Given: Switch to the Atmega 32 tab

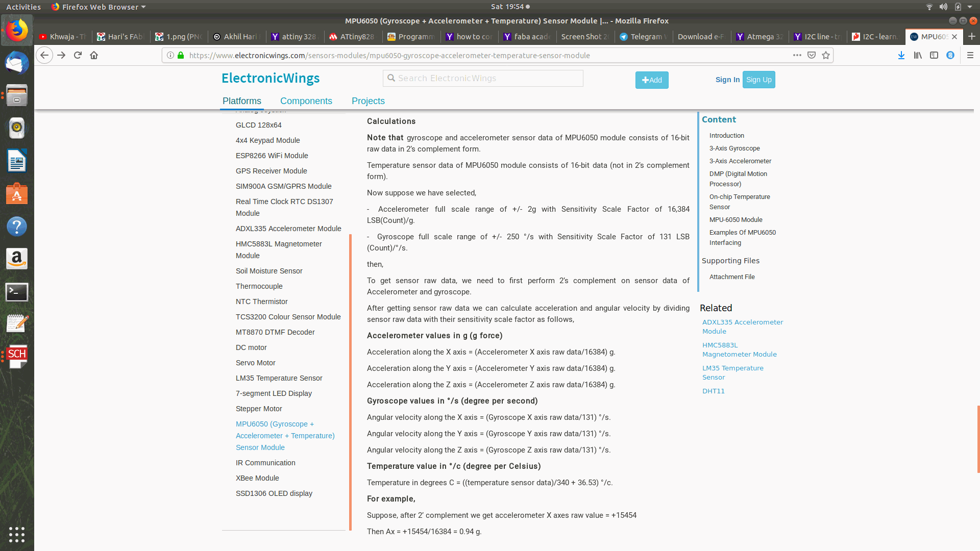Looking at the screenshot, I should tap(759, 37).
